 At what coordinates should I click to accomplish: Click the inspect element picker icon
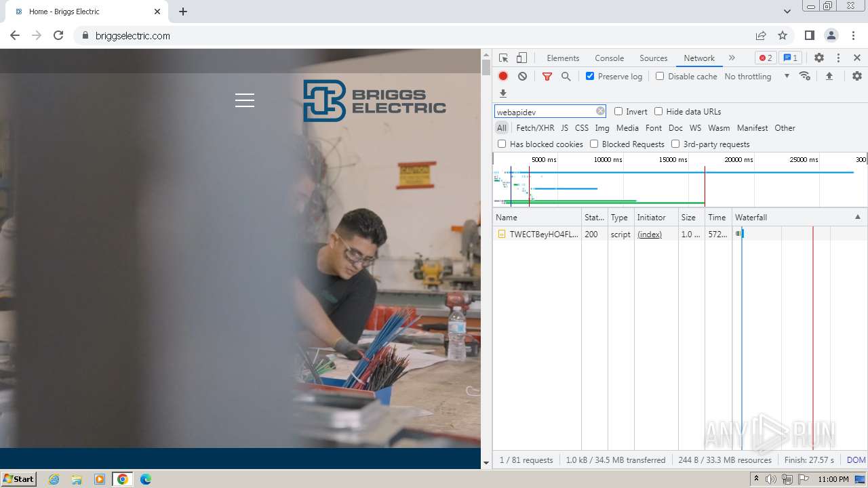coord(503,58)
